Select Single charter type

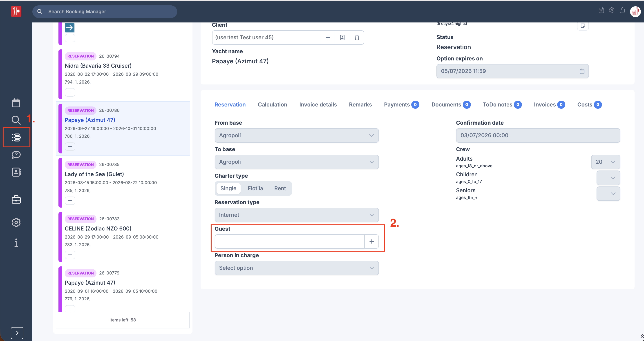[x=228, y=188]
